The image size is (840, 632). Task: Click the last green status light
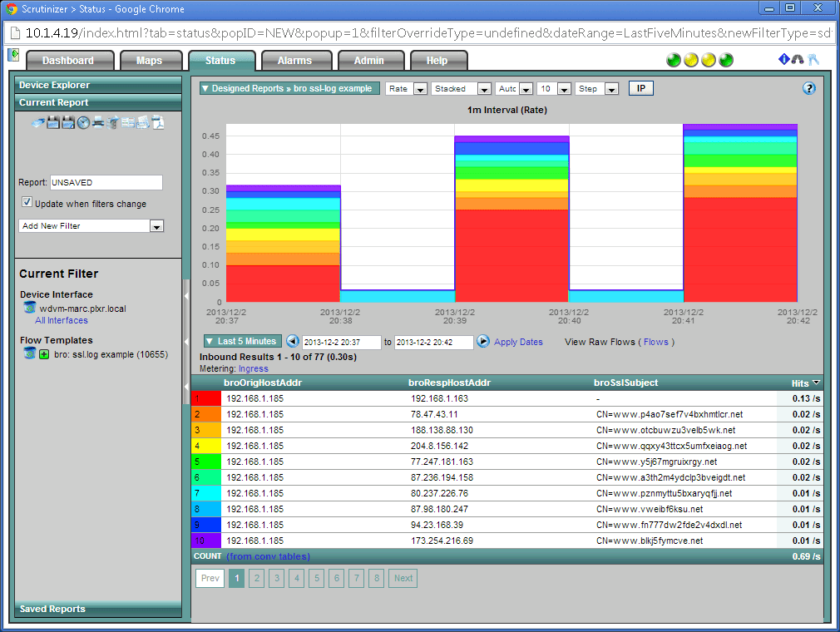(x=726, y=60)
